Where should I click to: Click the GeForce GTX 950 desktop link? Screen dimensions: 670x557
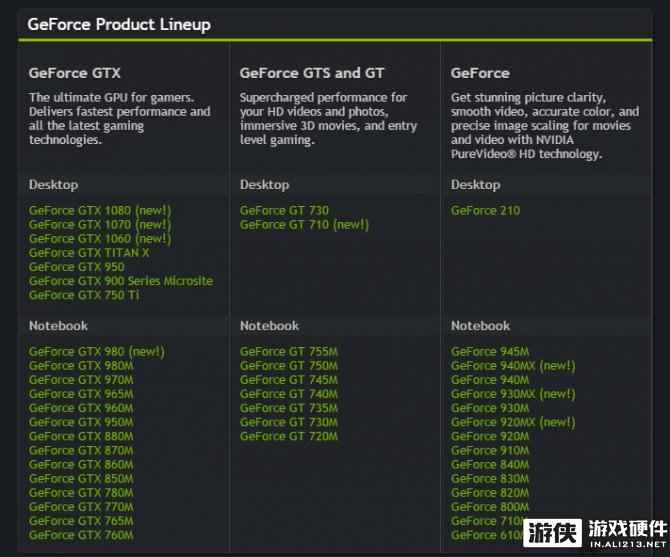(x=76, y=267)
